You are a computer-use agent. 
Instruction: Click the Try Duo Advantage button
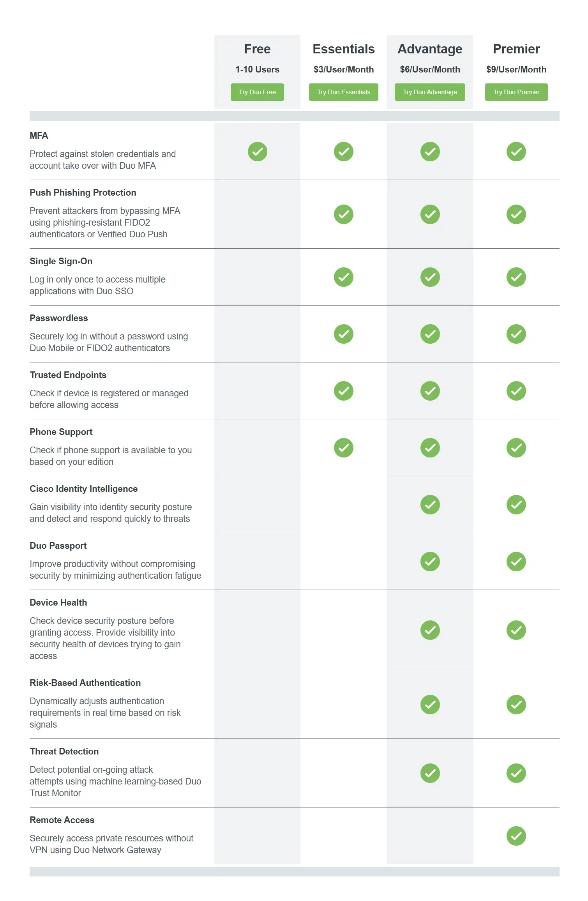(430, 92)
